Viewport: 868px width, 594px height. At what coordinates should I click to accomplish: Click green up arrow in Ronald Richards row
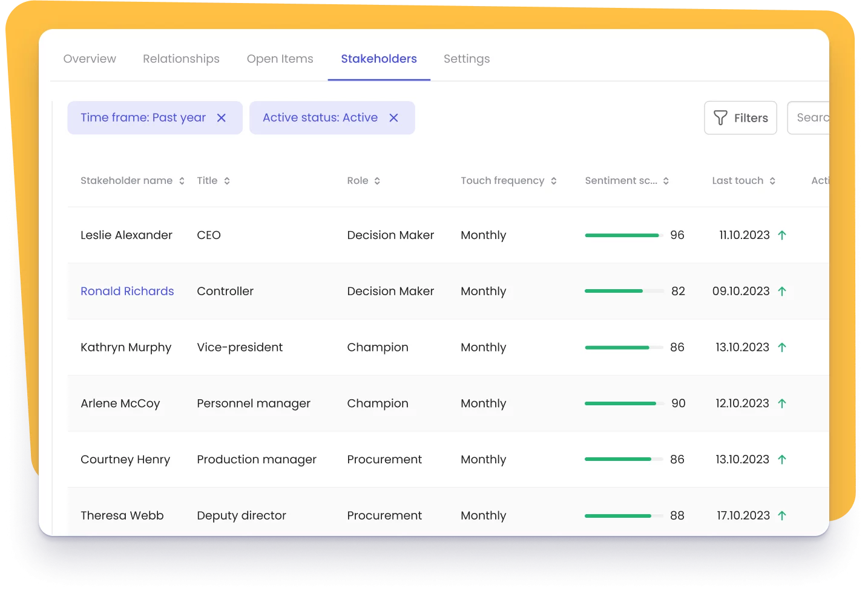pyautogui.click(x=782, y=292)
